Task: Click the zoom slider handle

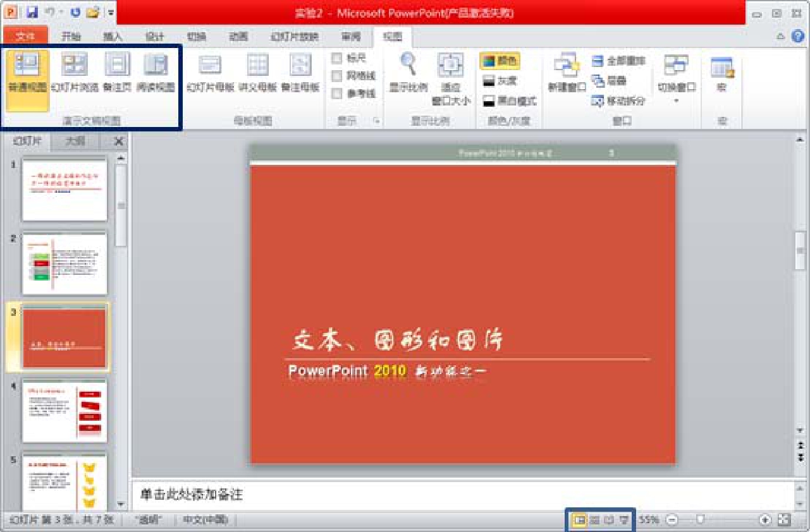Action: [x=700, y=520]
